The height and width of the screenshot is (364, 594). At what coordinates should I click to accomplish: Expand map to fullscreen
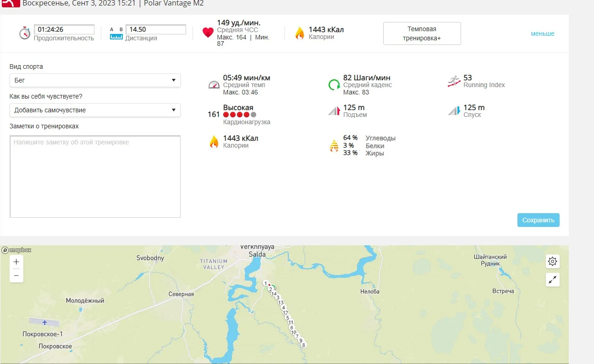(x=552, y=280)
